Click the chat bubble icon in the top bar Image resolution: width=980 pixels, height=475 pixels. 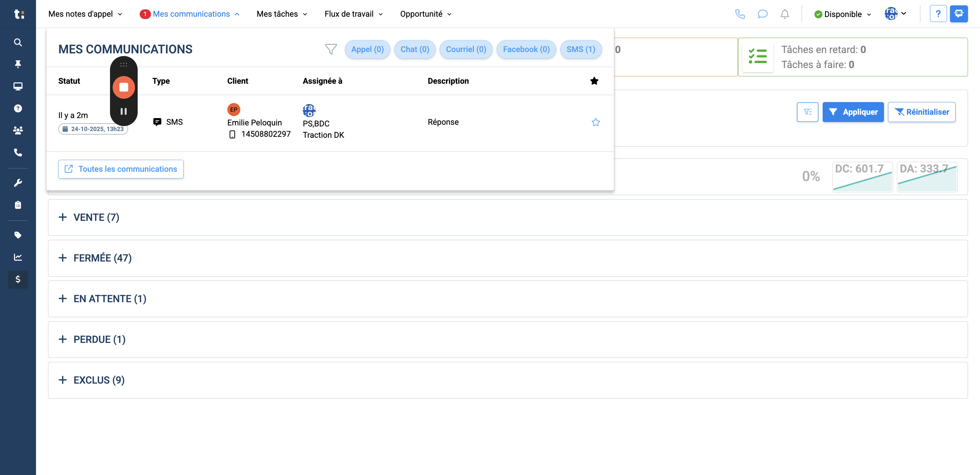pyautogui.click(x=762, y=14)
